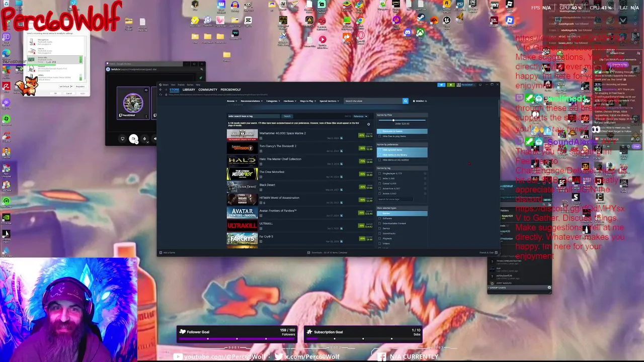This screenshot has height=362, width=644.
Task: Check the Indie tag filter
Action: click(379, 178)
